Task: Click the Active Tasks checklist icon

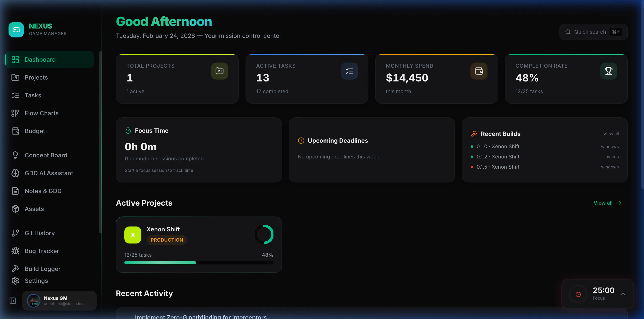Action: click(x=349, y=71)
